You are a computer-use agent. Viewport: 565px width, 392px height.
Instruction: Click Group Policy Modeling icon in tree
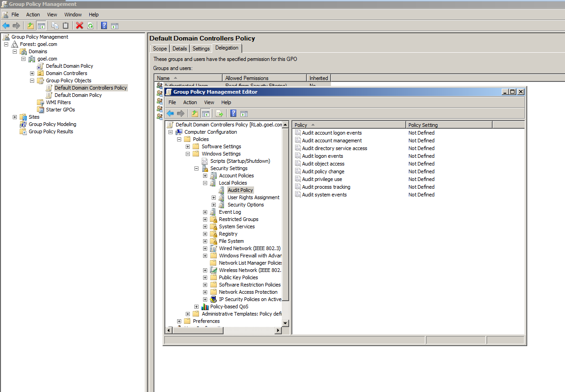pyautogui.click(x=24, y=124)
